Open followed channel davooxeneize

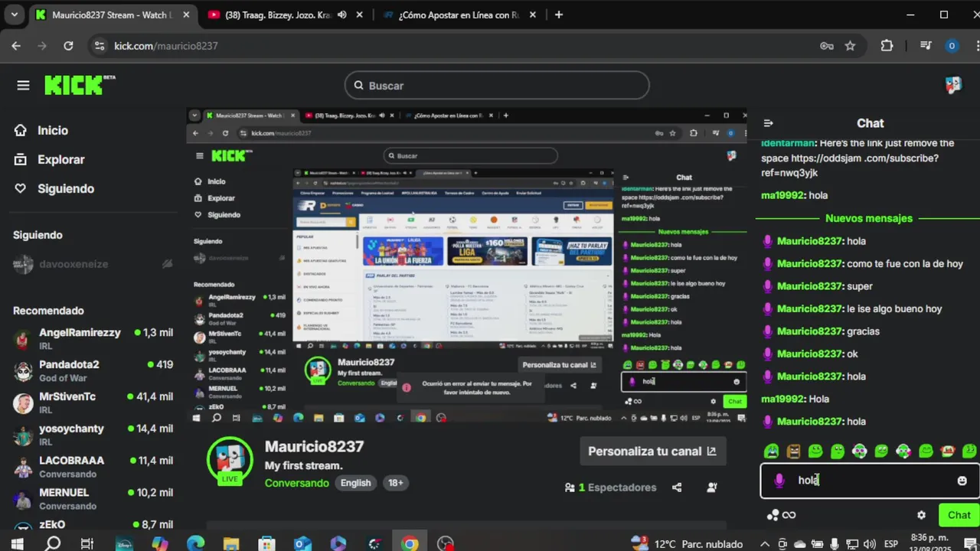pyautogui.click(x=93, y=264)
